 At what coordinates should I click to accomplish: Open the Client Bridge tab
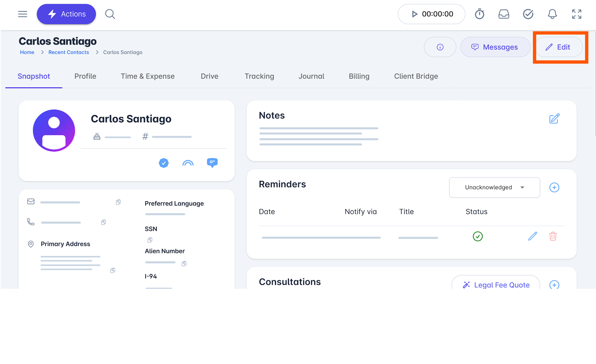pyautogui.click(x=416, y=76)
